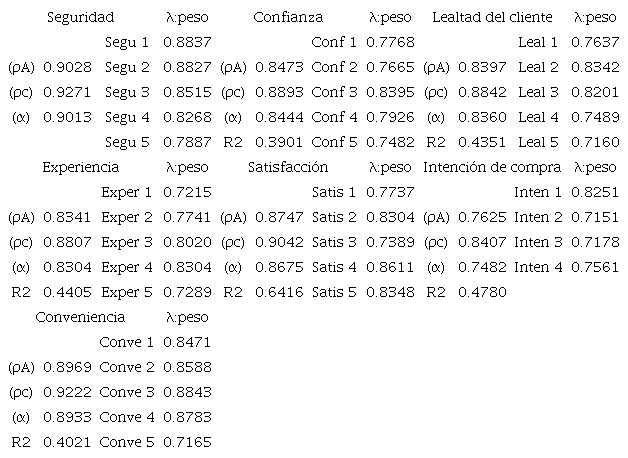Viewport: 628px width, 458px height.
Task: Click Conve 3 weight value 0.8843
Action: pyautogui.click(x=187, y=392)
